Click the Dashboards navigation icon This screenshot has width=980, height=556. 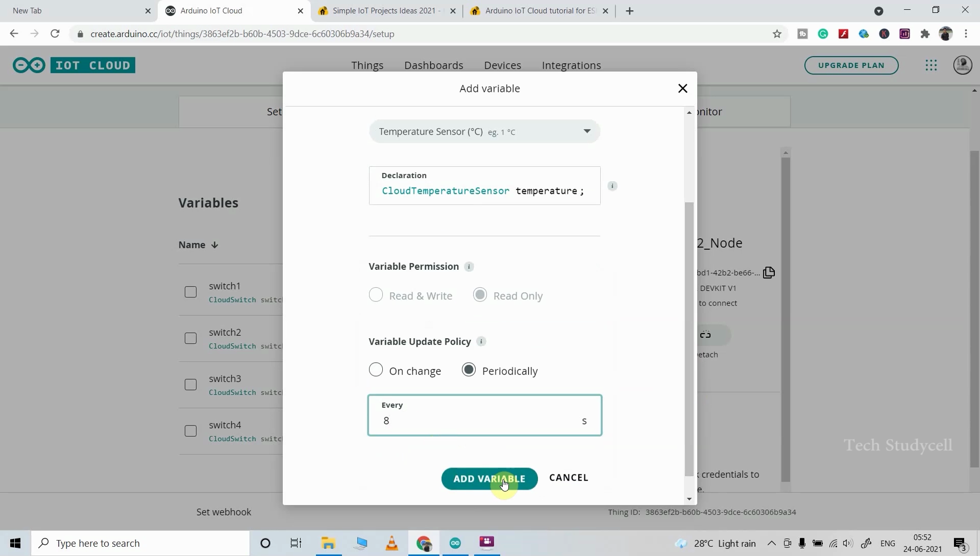433,65
